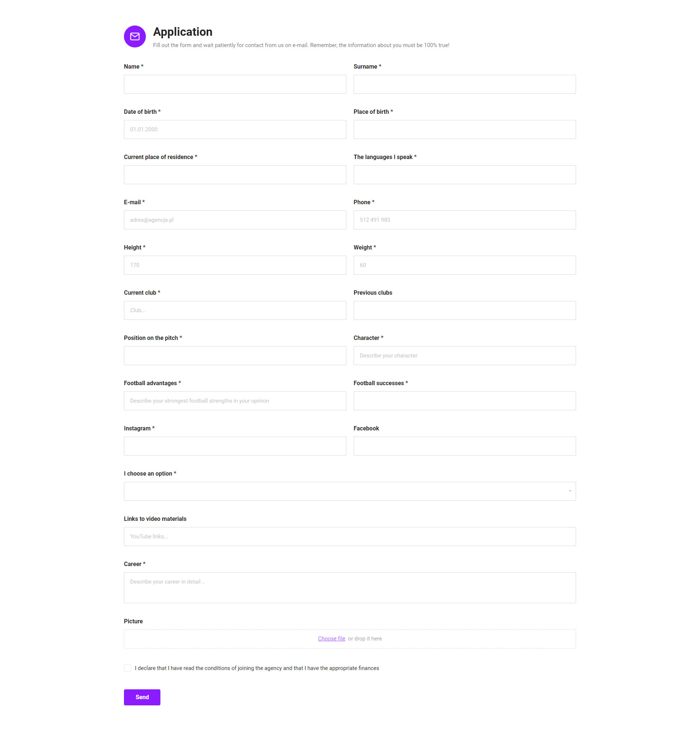
Task: Focus the Football advantages field
Action: coord(235,401)
